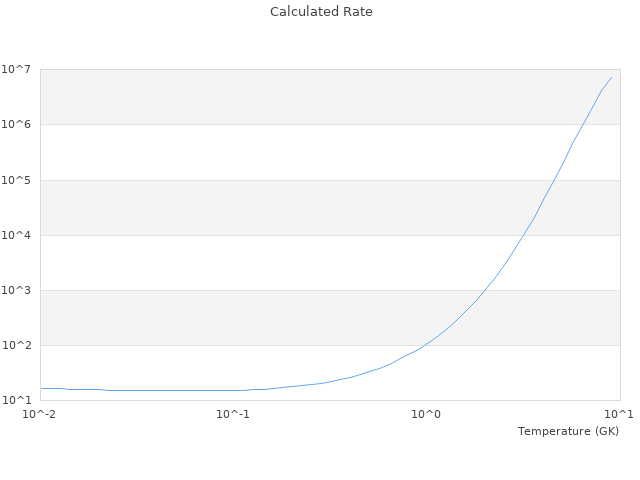
Task: Select the 10^6 y-axis tick label
Action: (17, 124)
